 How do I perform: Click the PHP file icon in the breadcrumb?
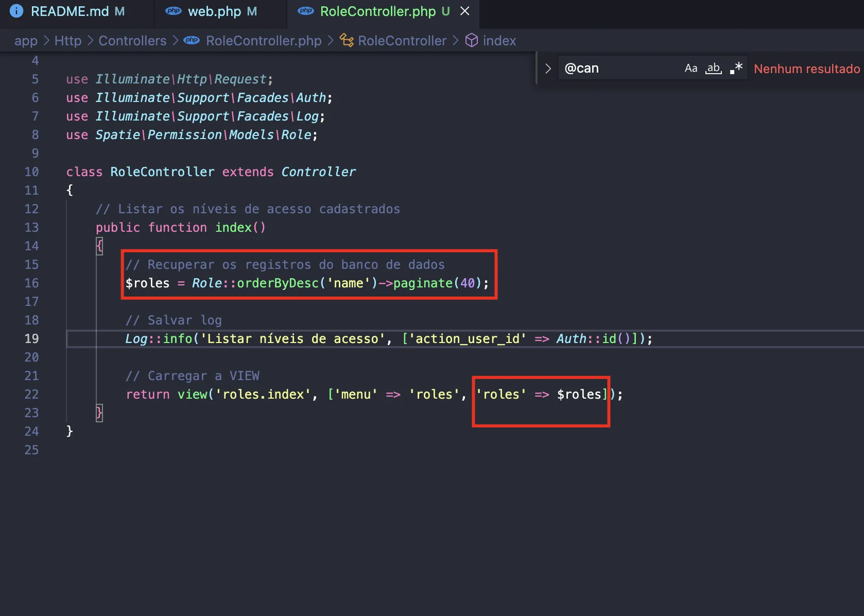[x=192, y=41]
